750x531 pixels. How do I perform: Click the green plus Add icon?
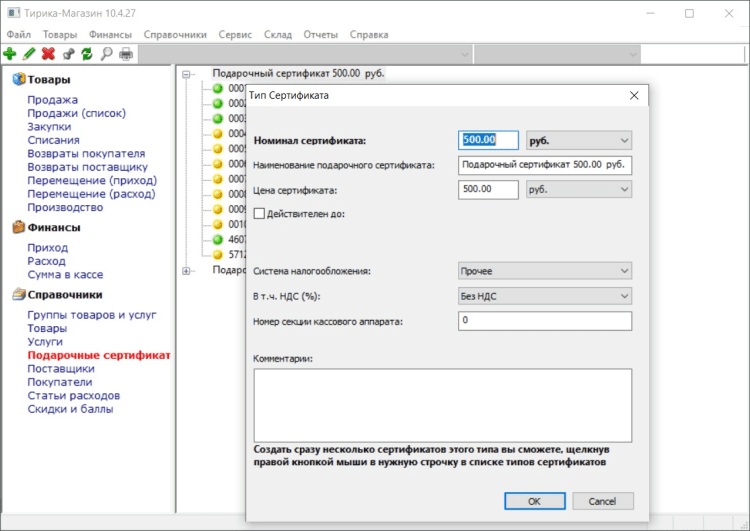10,54
